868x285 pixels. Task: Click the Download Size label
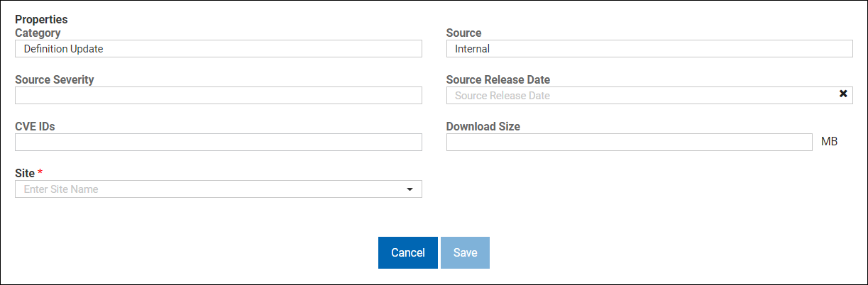pyautogui.click(x=483, y=126)
